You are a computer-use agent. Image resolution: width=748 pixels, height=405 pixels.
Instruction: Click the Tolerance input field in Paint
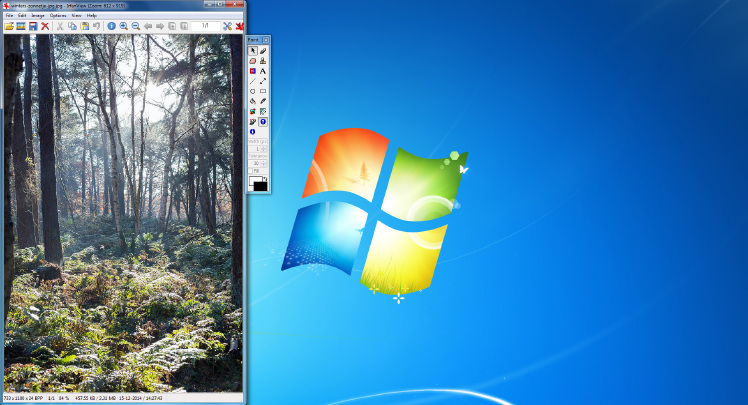click(x=255, y=164)
